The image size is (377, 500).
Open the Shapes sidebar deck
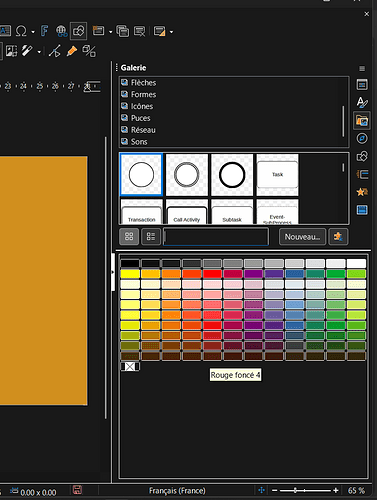362,156
